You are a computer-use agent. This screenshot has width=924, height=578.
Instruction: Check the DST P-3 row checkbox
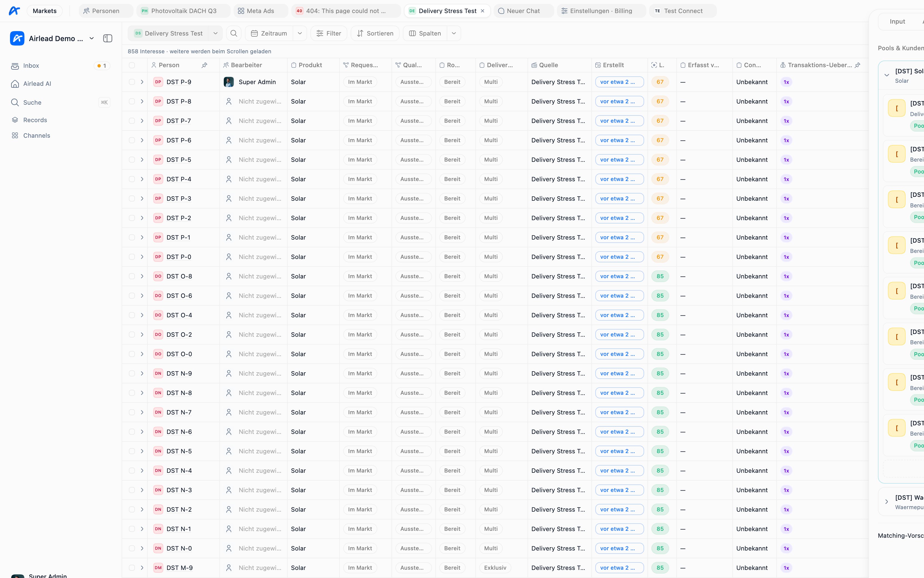132,198
